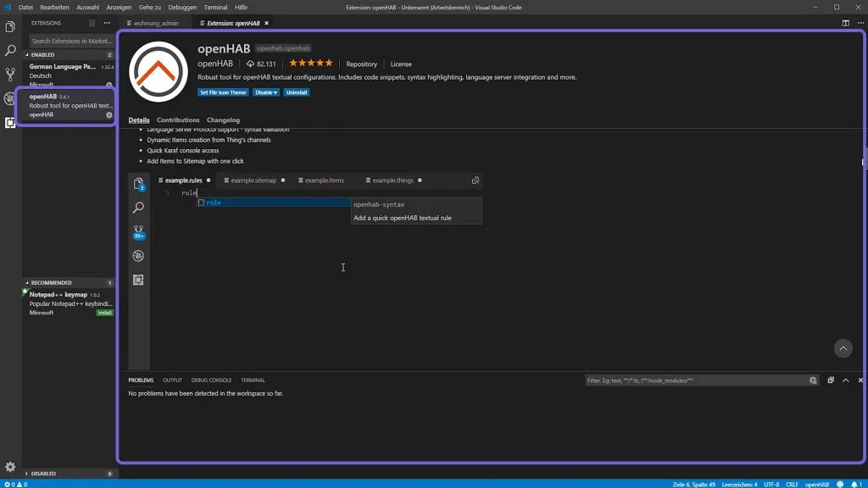Clear the extensions search results icon

[92, 23]
